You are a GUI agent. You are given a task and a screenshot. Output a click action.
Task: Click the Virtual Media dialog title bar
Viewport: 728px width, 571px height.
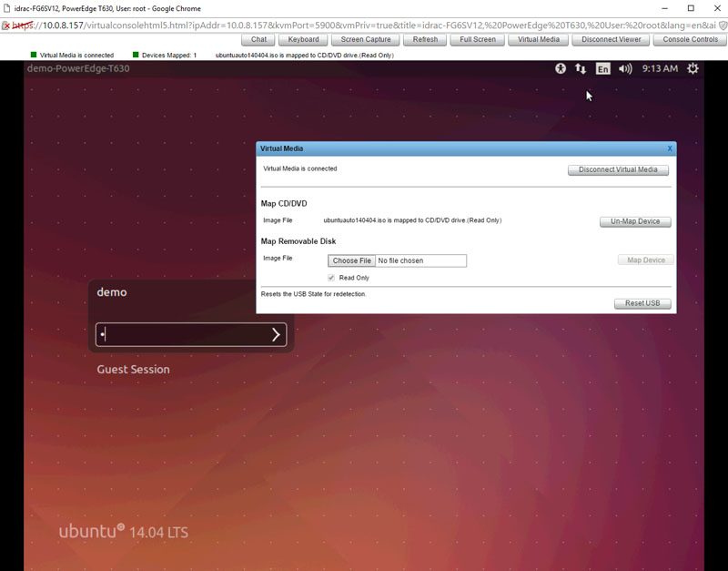tap(466, 148)
